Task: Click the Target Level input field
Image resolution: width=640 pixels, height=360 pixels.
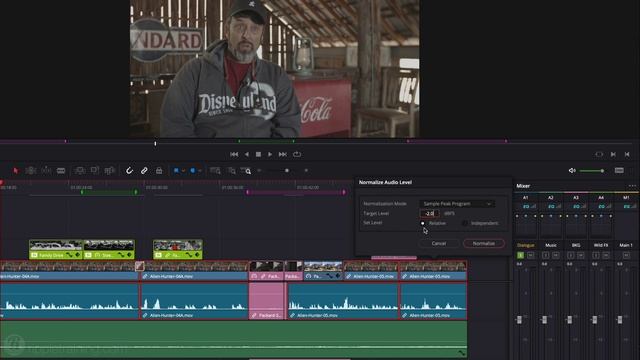Action: tap(429, 213)
